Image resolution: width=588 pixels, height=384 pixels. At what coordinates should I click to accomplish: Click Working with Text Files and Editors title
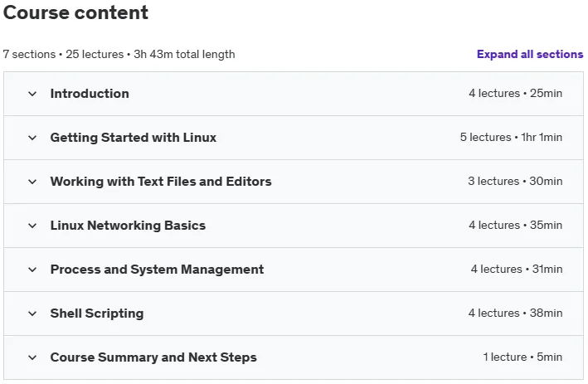[161, 182]
